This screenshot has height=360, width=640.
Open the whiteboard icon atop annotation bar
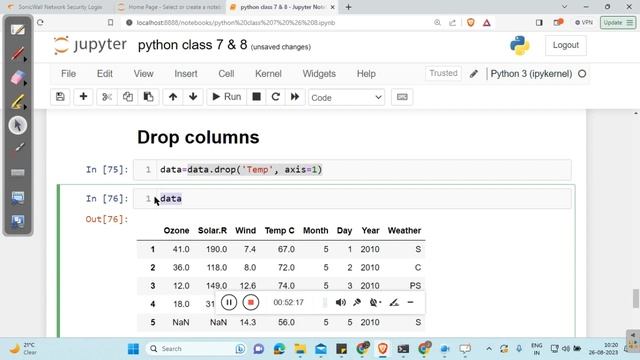coord(18,30)
